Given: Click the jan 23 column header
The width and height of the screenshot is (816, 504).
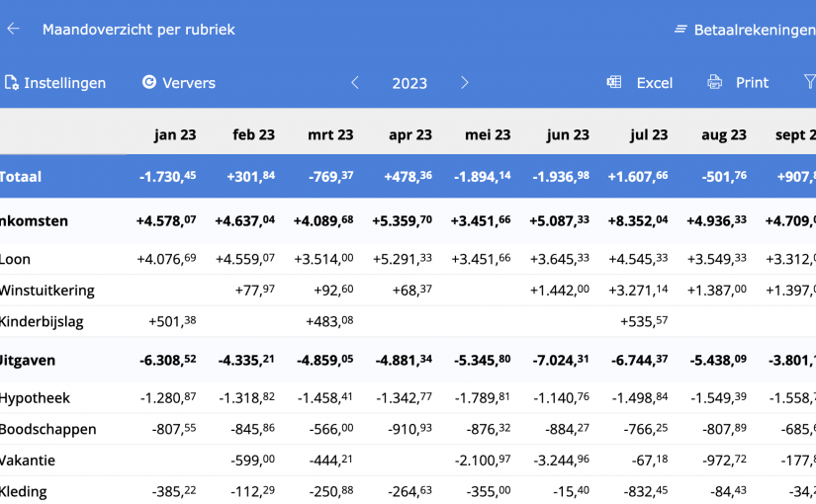Looking at the screenshot, I should pyautogui.click(x=175, y=135).
